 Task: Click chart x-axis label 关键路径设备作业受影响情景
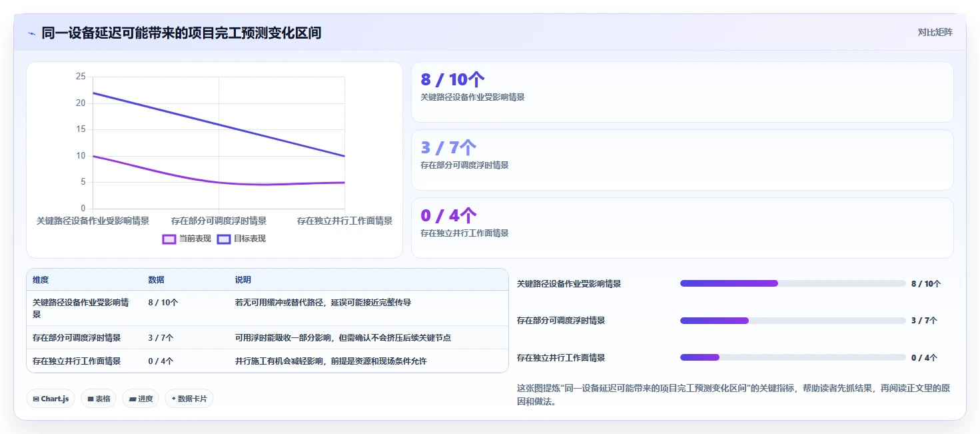click(x=93, y=221)
